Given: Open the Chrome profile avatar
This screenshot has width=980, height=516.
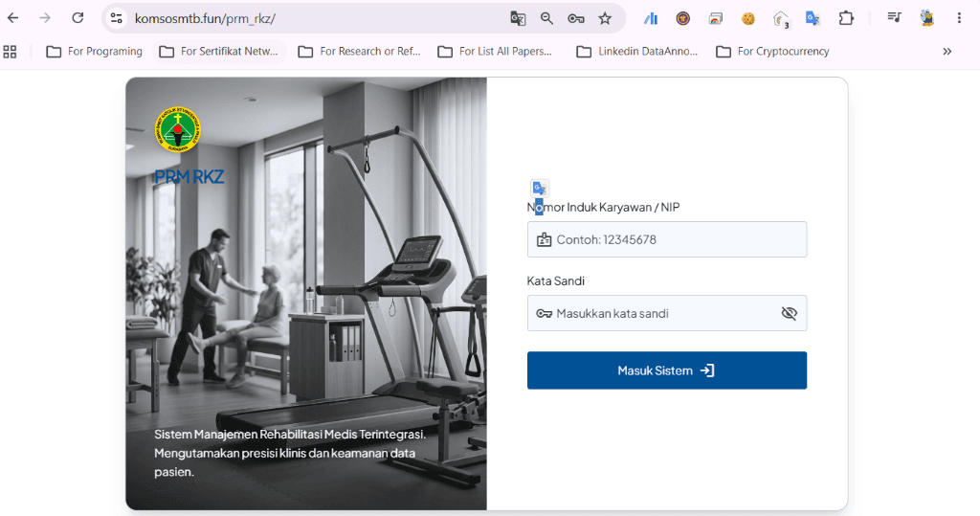Looking at the screenshot, I should 926,18.
